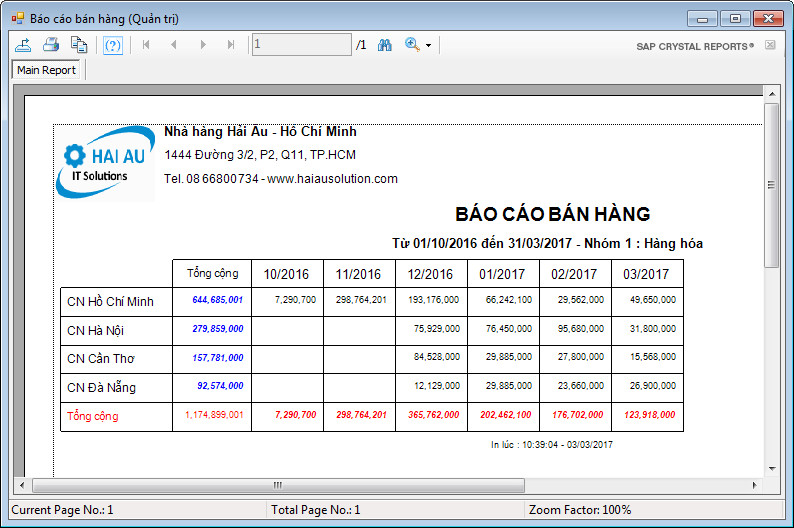The width and height of the screenshot is (794, 528).
Task: Click total value 157,781,000
Action: [218, 357]
